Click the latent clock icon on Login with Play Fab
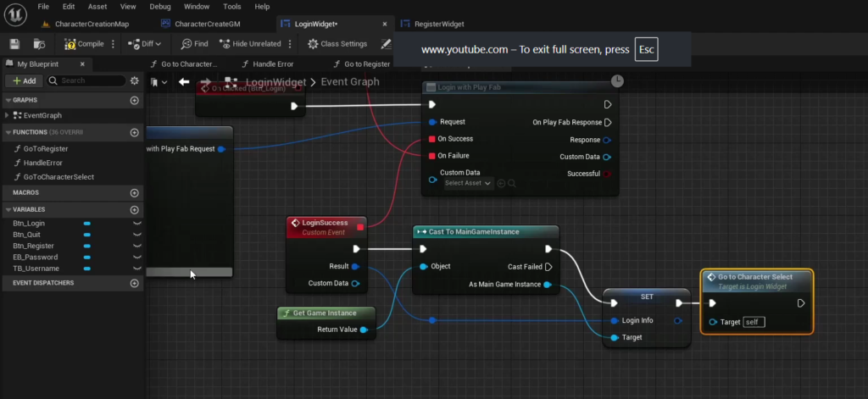Viewport: 868px width, 399px height. coord(617,81)
